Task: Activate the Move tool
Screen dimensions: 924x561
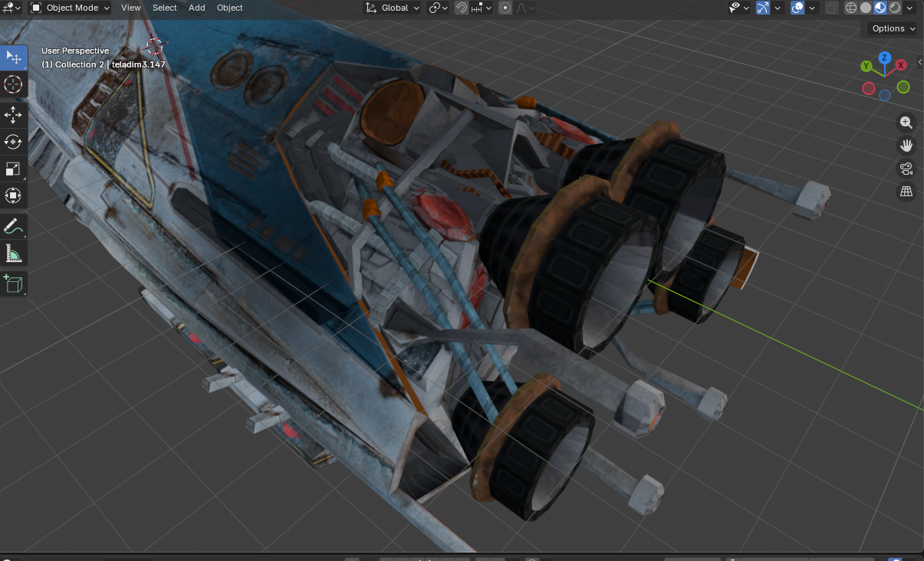Action: pyautogui.click(x=13, y=115)
